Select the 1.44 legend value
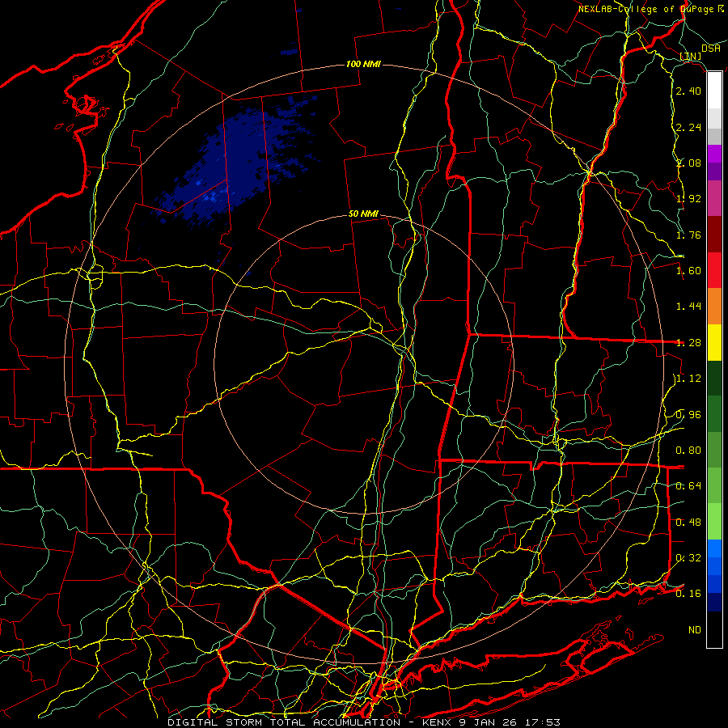728x728 pixels. click(x=688, y=307)
